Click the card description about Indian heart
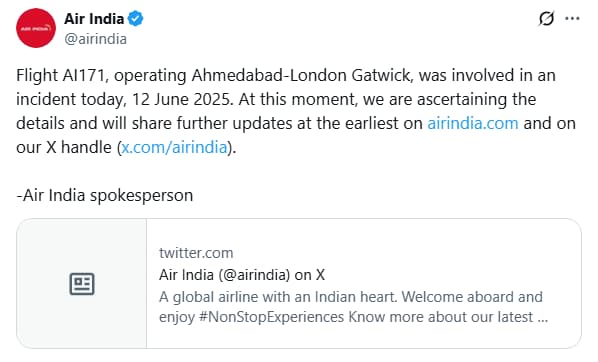Viewport: 598px width, 362px height. click(x=354, y=307)
